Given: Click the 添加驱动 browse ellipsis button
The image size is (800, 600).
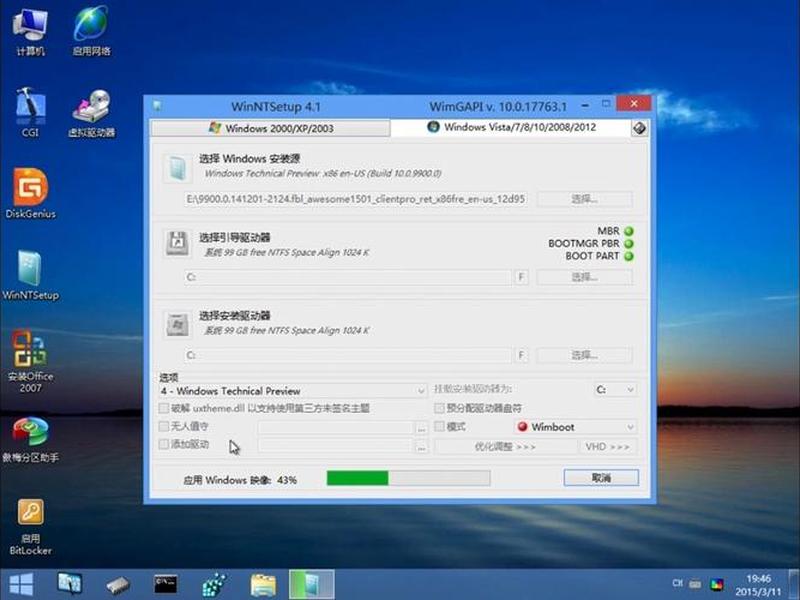Looking at the screenshot, I should pyautogui.click(x=421, y=446).
